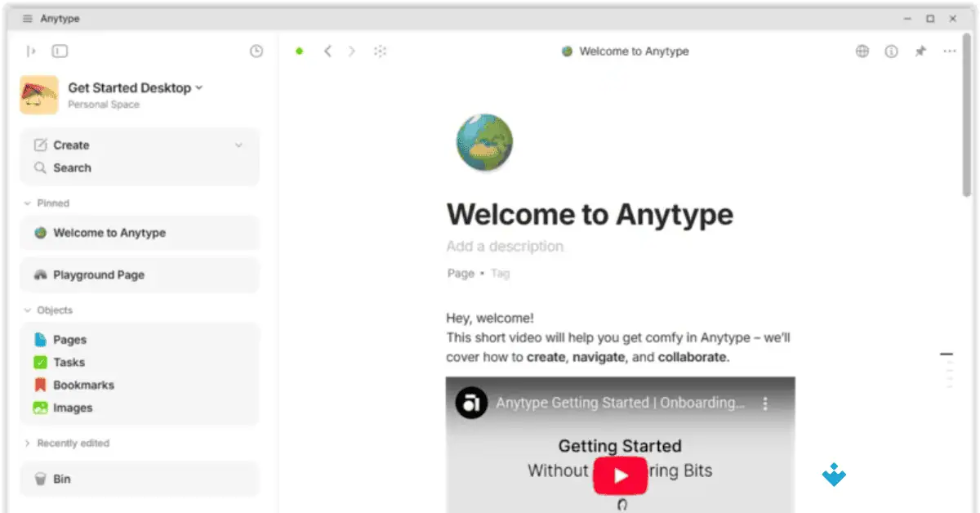Open the three-dot options menu top right

[x=949, y=51]
